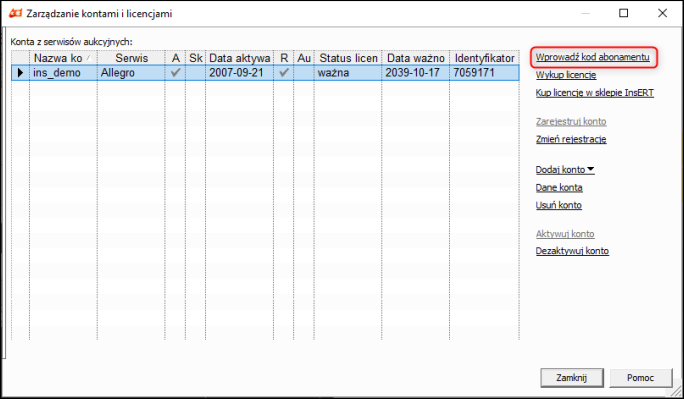Sort by the 'Status licen' column header

pos(348,58)
